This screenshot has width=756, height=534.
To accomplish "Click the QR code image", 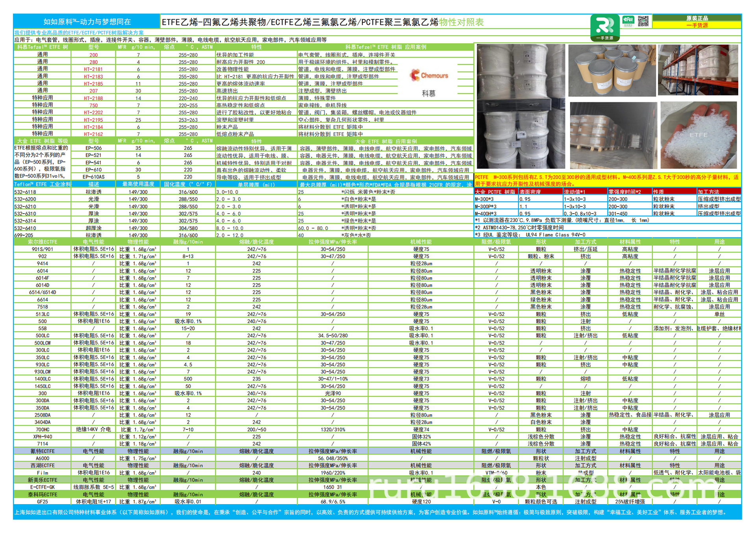I will point(643,21).
